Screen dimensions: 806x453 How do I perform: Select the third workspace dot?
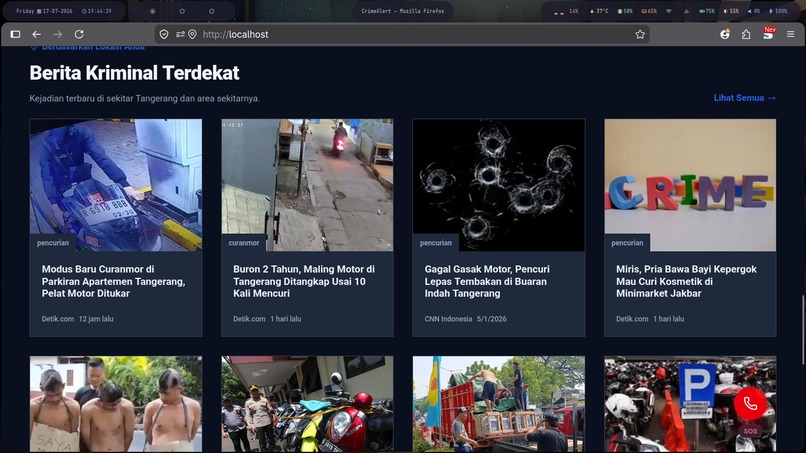[211, 11]
